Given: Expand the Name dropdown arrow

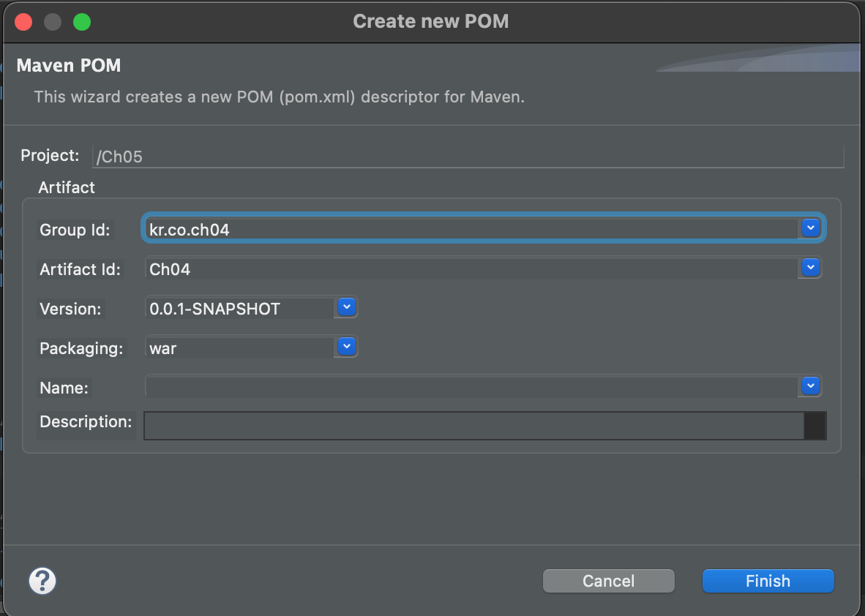Looking at the screenshot, I should pyautogui.click(x=810, y=386).
